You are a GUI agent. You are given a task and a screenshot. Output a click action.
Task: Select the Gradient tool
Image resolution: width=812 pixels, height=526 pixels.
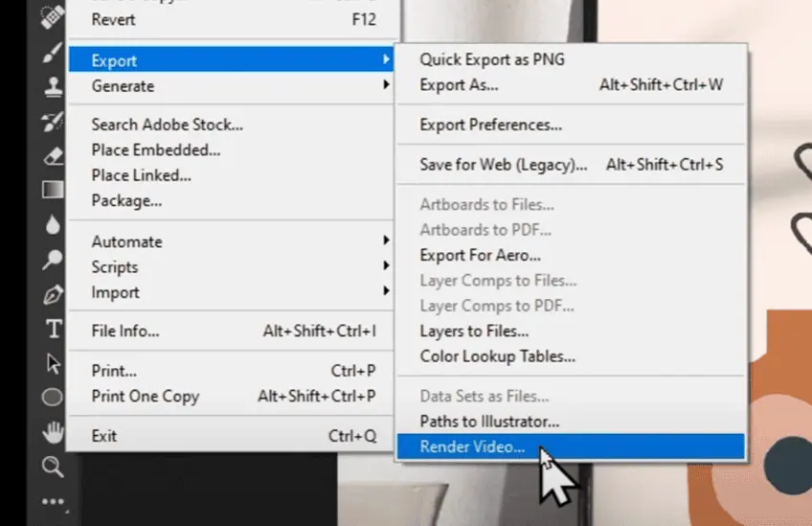pos(52,190)
